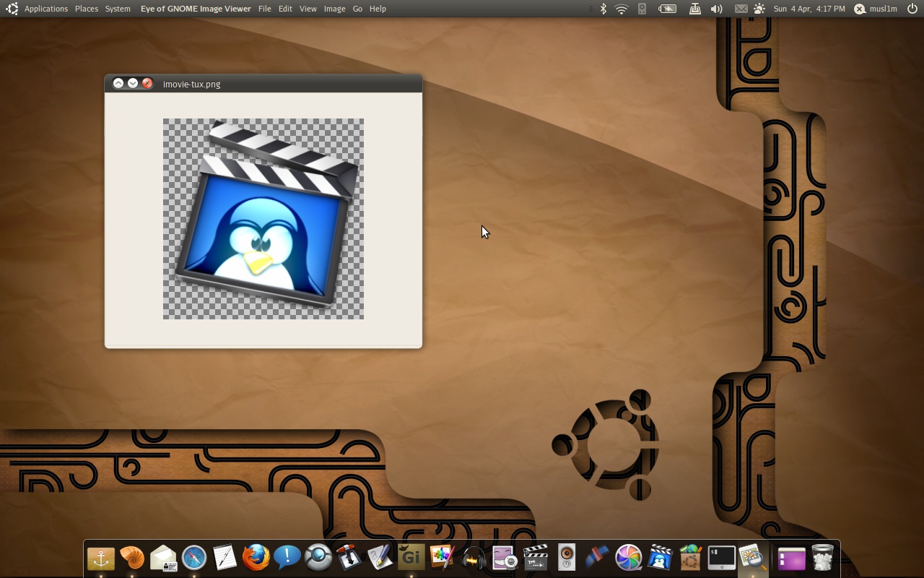Click the dark blue-red slanted icon in dock

[x=597, y=558]
